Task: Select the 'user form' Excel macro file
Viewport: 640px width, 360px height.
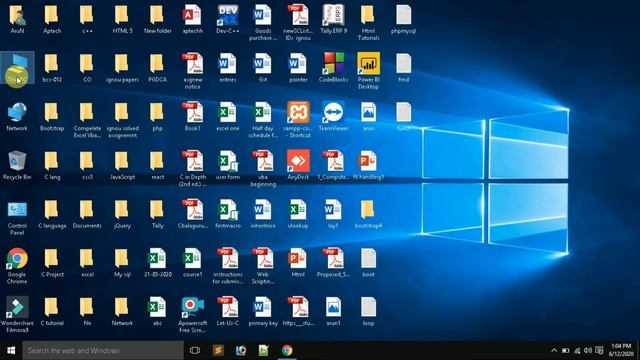Action: click(228, 165)
